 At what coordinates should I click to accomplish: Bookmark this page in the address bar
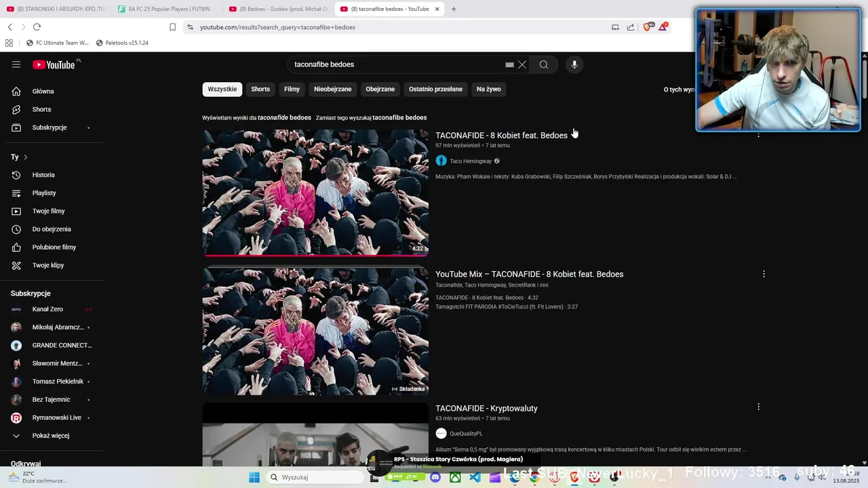click(172, 27)
